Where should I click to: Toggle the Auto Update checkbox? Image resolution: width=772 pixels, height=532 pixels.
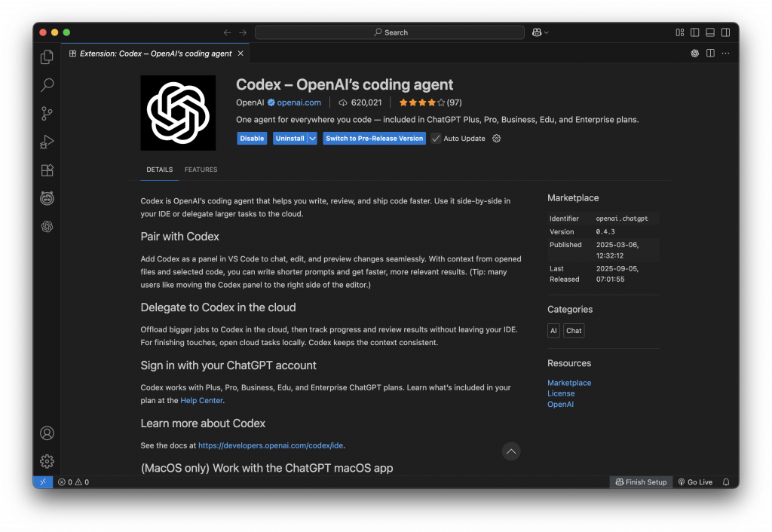pyautogui.click(x=436, y=139)
